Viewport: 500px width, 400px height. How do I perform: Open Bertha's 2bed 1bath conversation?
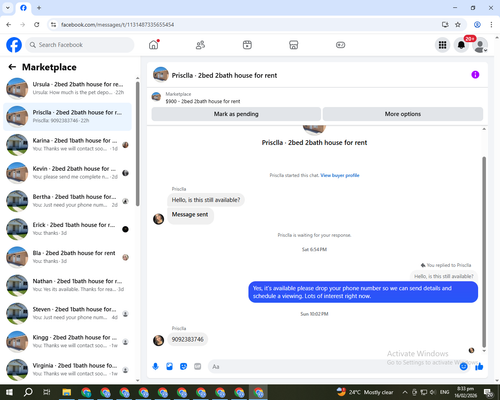pos(67,201)
